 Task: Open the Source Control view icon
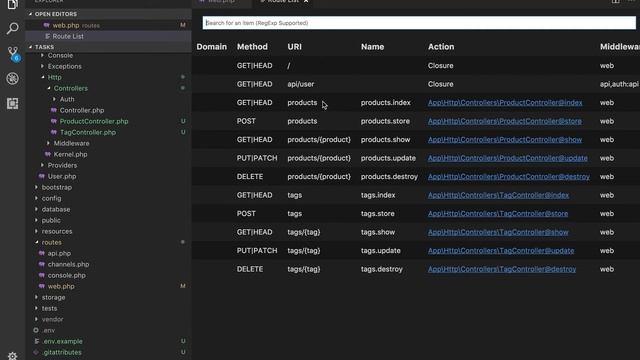click(x=13, y=53)
